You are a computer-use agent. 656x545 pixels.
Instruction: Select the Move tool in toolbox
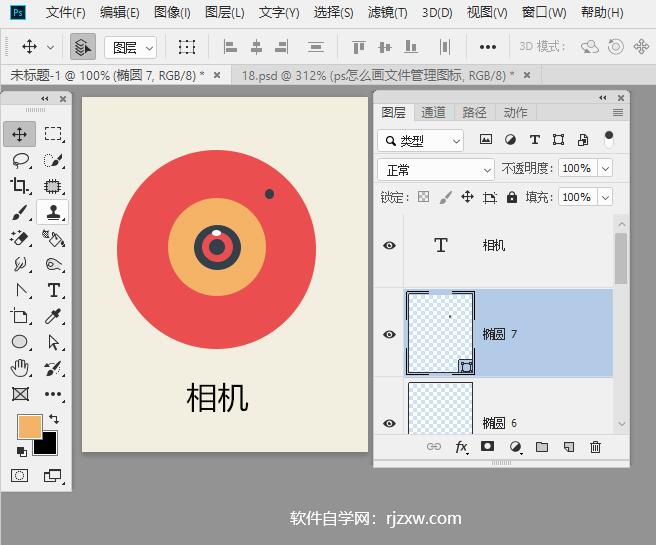[x=20, y=134]
